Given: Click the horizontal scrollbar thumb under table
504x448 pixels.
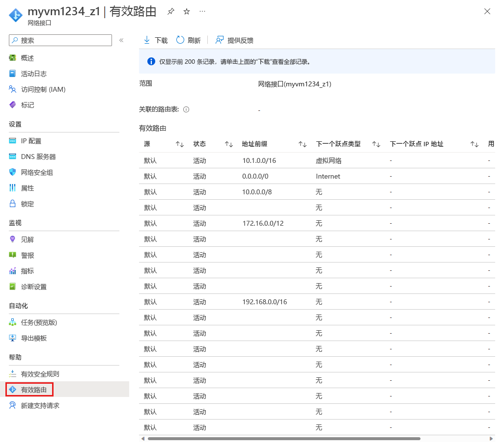Looking at the screenshot, I should (284, 439).
